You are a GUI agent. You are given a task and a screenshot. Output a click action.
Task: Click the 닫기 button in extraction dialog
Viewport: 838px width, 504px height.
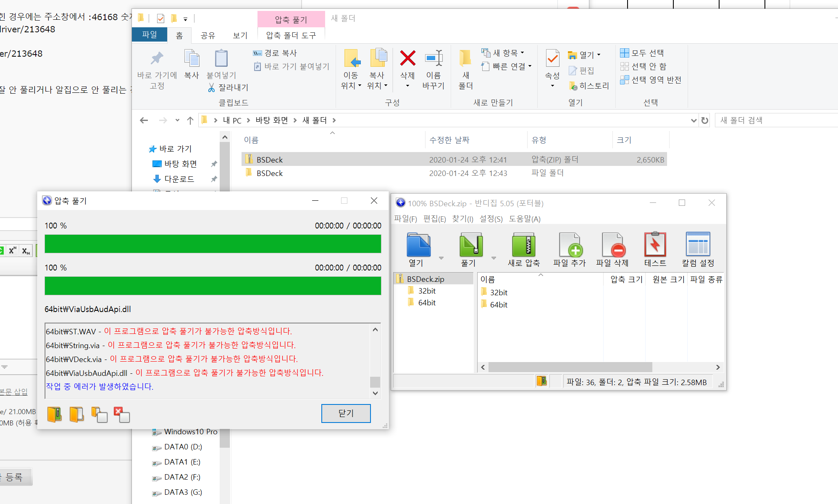[x=346, y=413]
